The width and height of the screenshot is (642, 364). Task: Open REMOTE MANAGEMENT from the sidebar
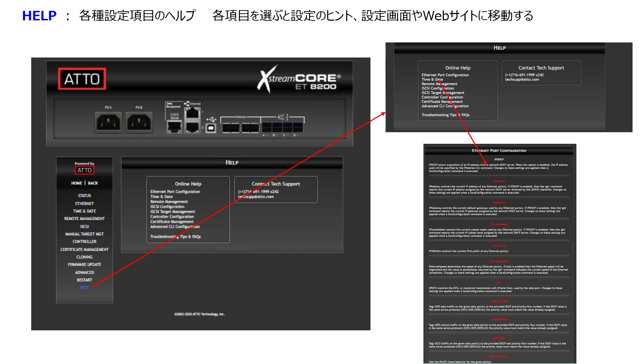pyautogui.click(x=84, y=218)
